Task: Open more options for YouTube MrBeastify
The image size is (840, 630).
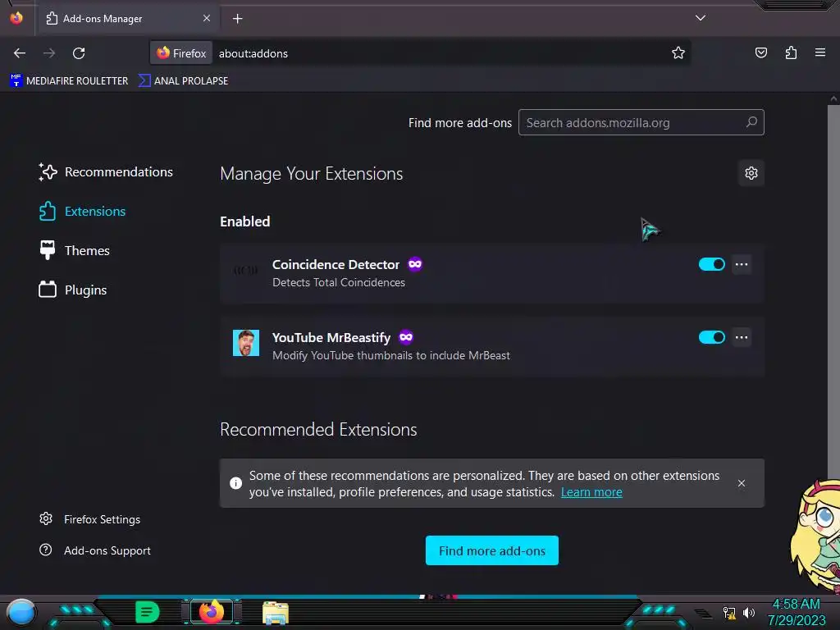Action: pyautogui.click(x=742, y=337)
